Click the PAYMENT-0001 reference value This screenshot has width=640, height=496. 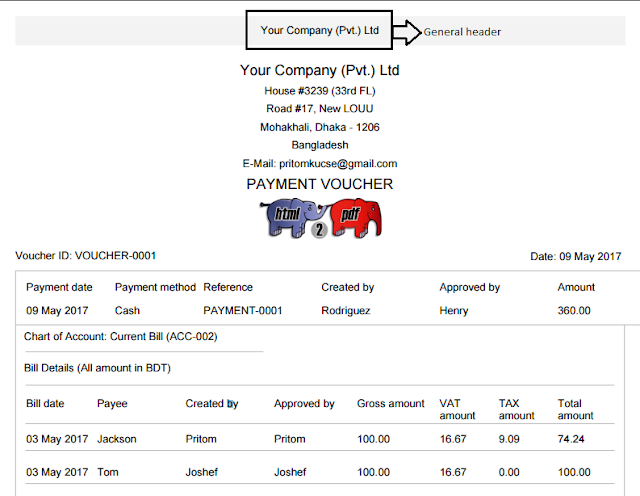(x=243, y=311)
